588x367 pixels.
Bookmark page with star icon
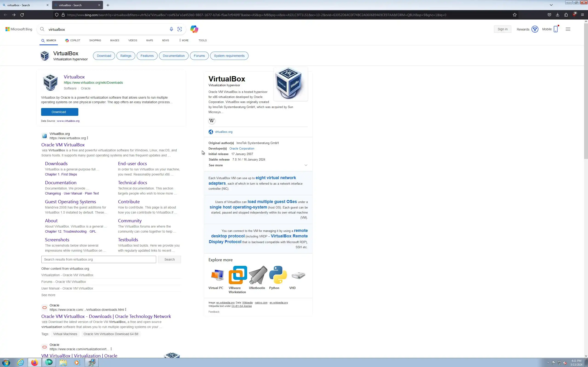click(514, 15)
